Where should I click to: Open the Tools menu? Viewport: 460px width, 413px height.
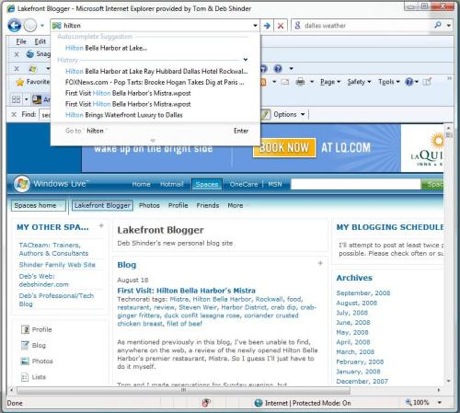[389, 82]
